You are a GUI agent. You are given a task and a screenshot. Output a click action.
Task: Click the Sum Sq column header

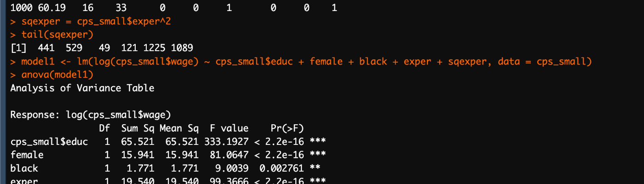pos(138,128)
